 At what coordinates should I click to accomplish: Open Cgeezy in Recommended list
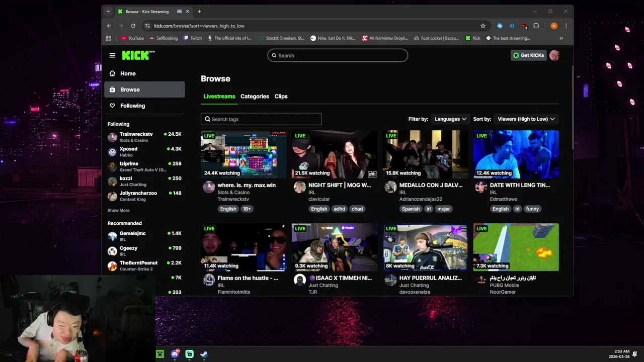click(x=144, y=251)
